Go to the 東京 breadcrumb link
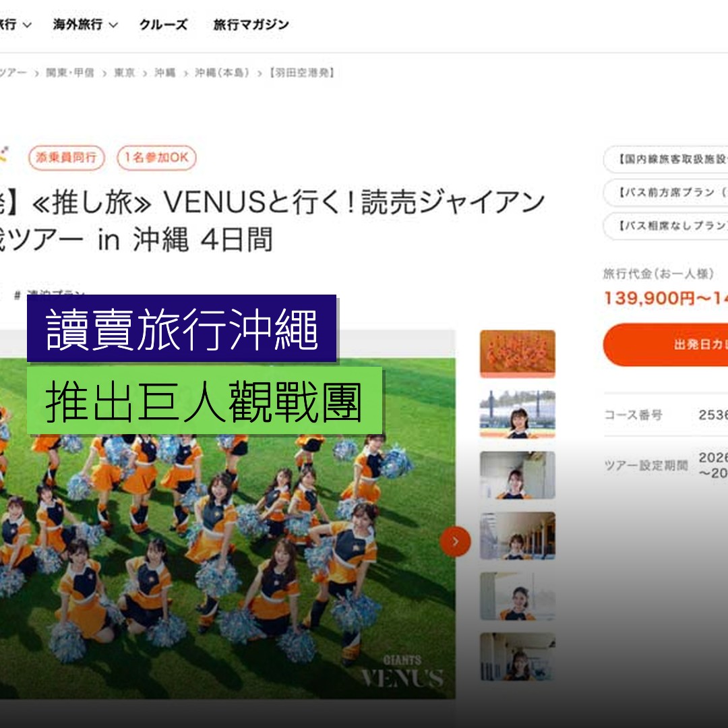The height and width of the screenshot is (728, 728). click(124, 73)
